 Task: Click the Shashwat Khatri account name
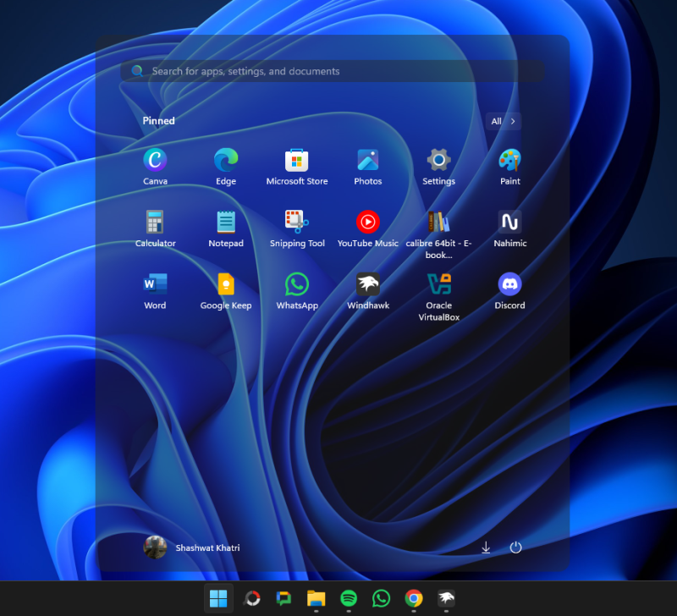(208, 547)
